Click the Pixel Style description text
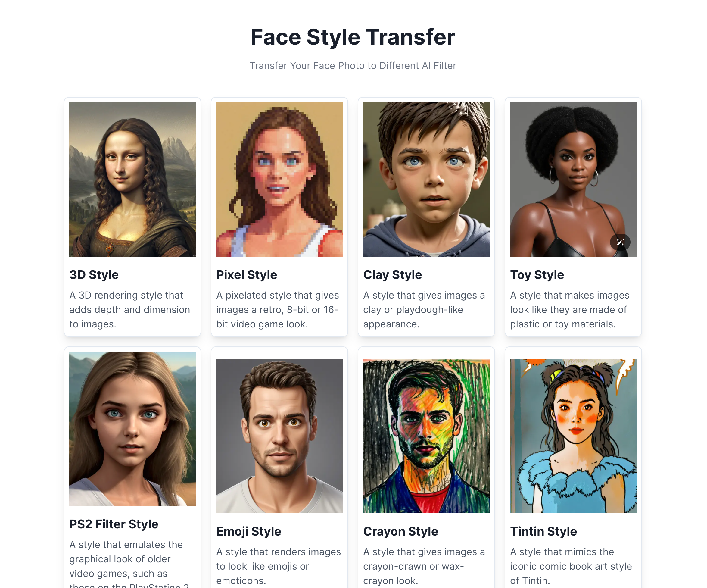The width and height of the screenshot is (707, 588). click(x=278, y=309)
